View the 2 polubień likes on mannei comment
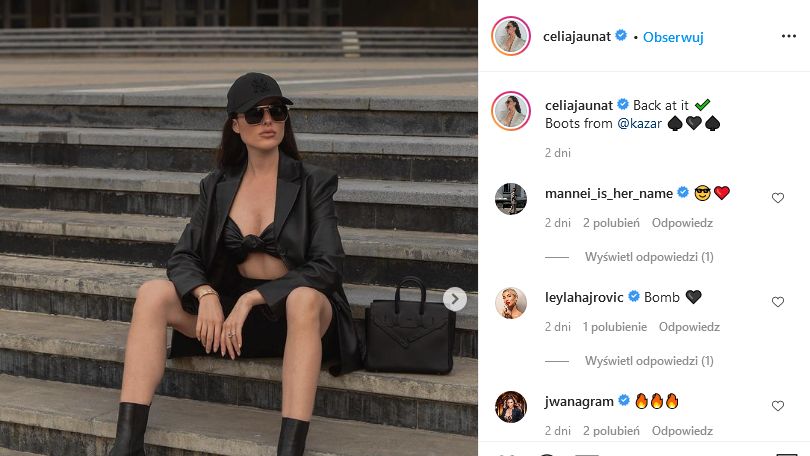Viewport: 810px width, 456px height. coord(611,223)
